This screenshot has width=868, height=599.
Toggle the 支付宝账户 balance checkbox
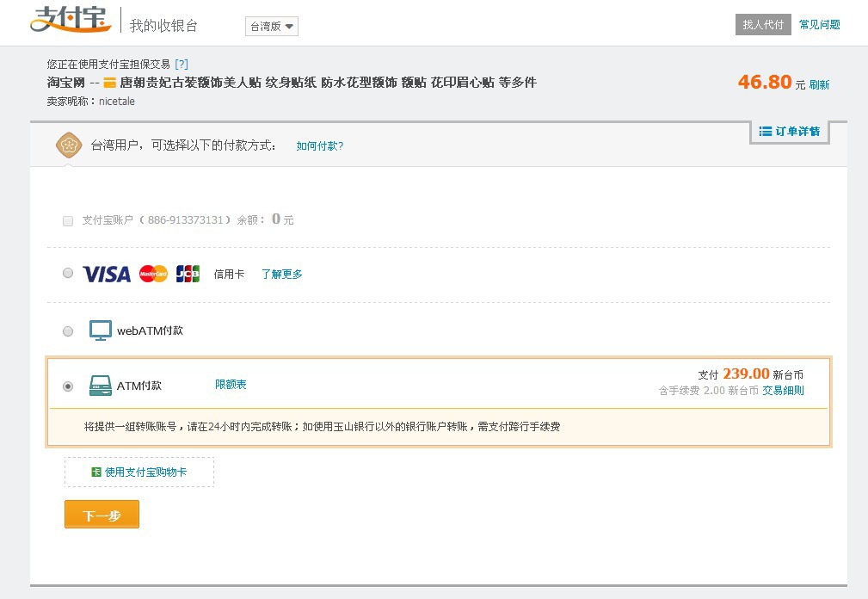pos(68,221)
